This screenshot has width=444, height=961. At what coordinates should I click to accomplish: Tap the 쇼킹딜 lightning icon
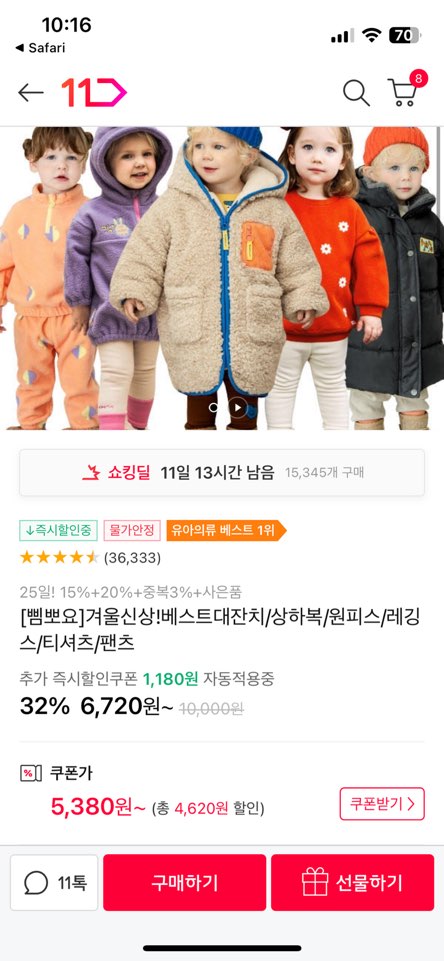click(x=91, y=473)
